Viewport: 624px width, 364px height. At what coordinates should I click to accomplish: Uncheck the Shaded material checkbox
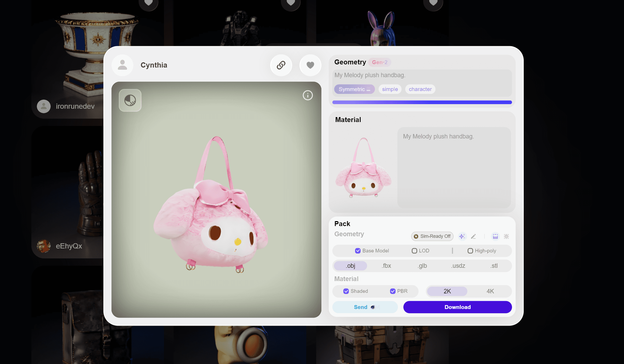point(346,291)
